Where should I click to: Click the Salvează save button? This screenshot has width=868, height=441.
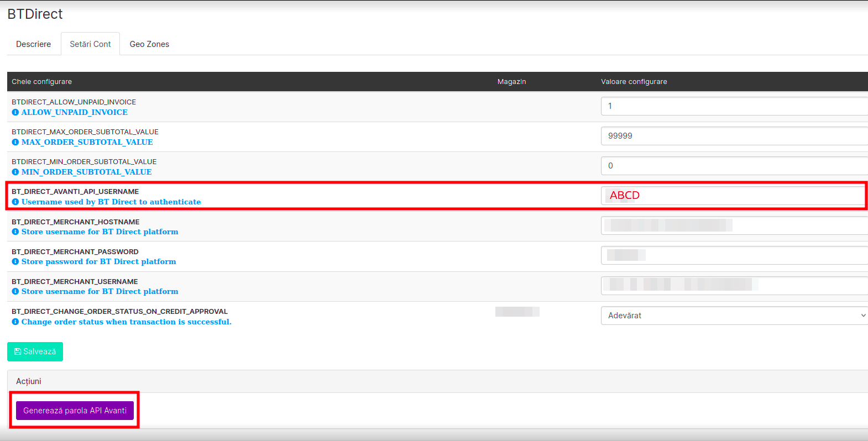pyautogui.click(x=35, y=351)
